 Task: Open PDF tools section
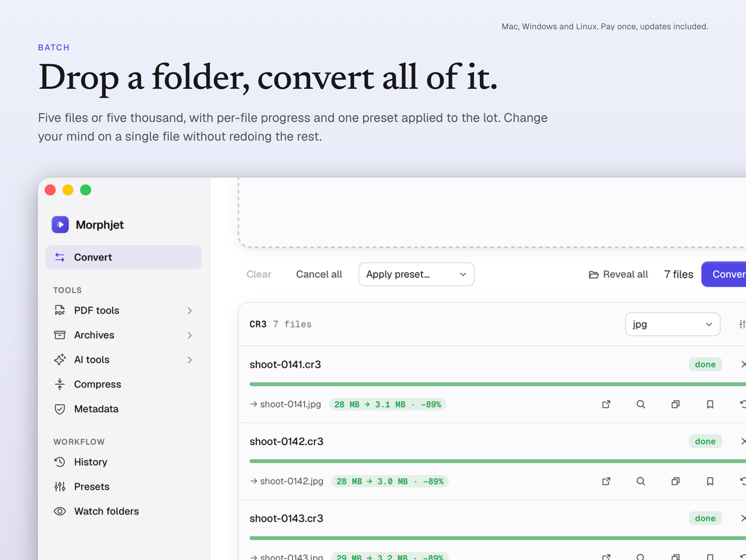click(x=124, y=310)
